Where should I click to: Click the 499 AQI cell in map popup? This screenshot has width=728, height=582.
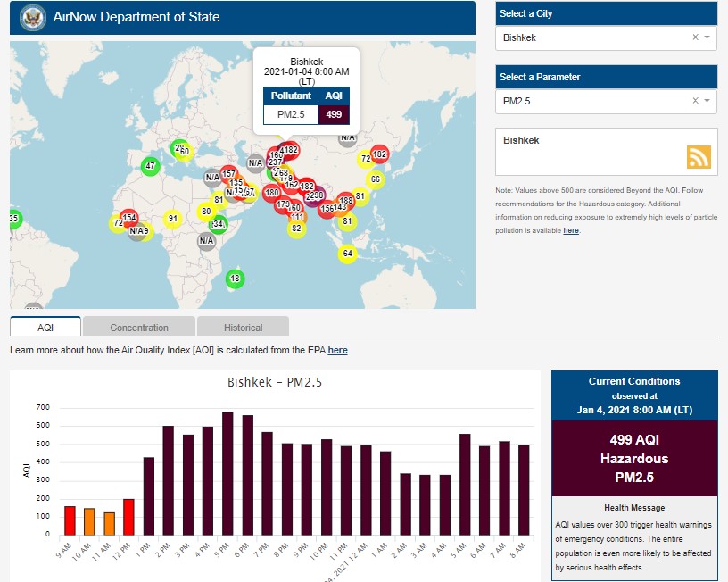coord(334,114)
